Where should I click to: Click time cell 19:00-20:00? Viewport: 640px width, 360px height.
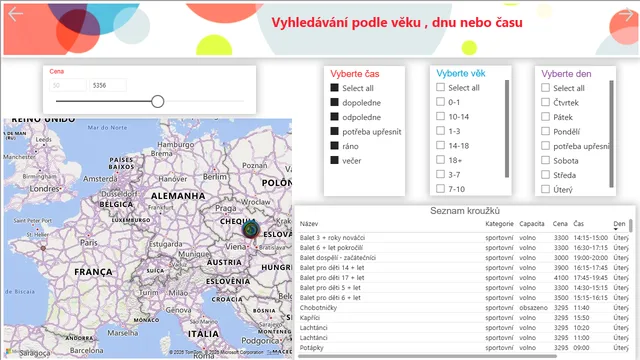click(591, 258)
